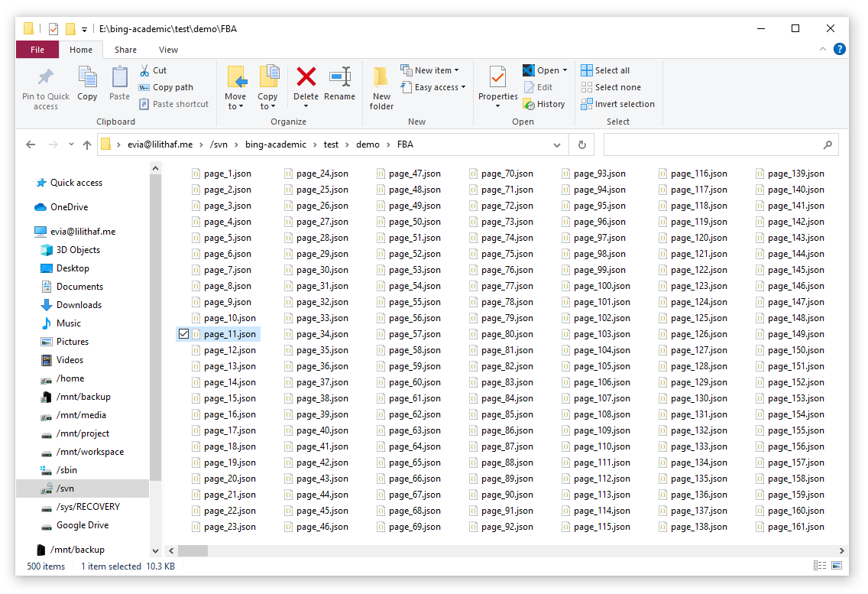This screenshot has height=594, width=868.
Task: Click the Rename icon in ribbon
Action: tap(339, 77)
